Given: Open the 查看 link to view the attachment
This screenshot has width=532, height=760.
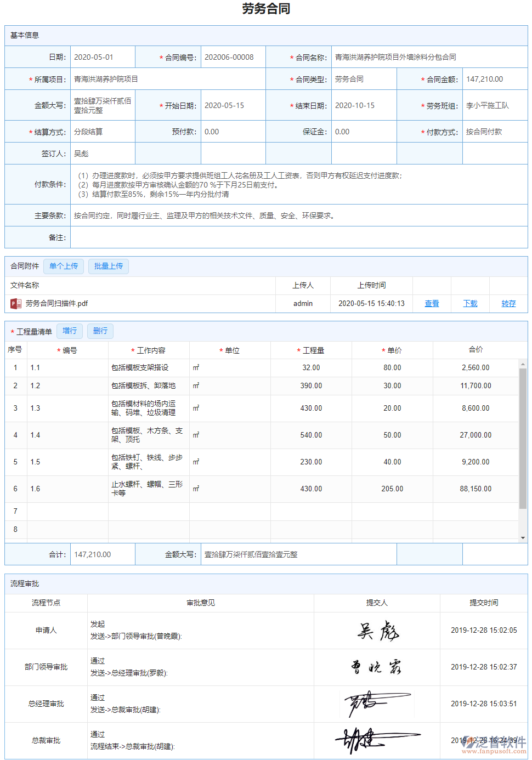Looking at the screenshot, I should (x=432, y=303).
